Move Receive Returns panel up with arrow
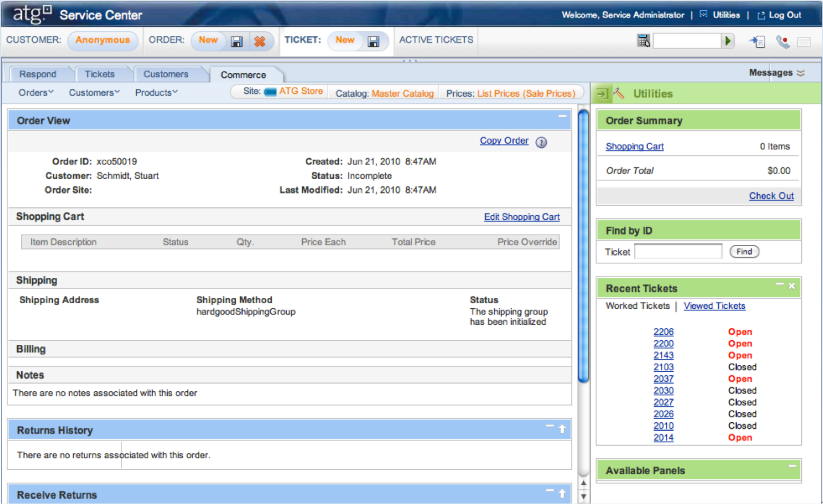Viewport: 823px width, 504px height. click(562, 493)
